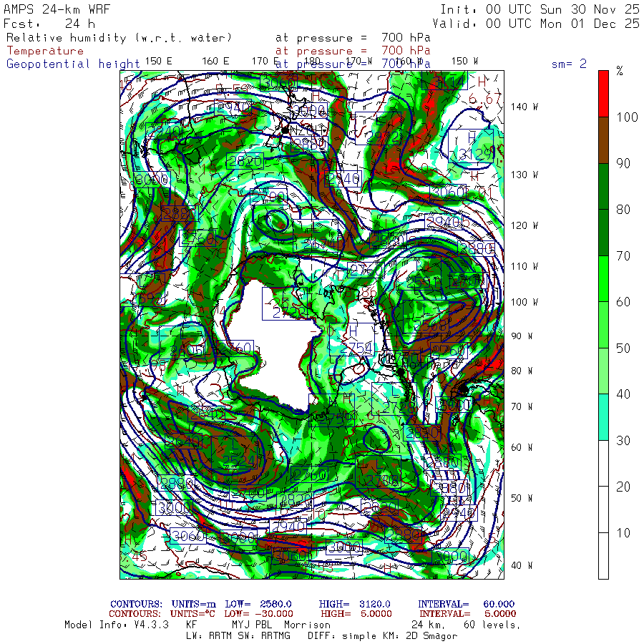Image resolution: width=644 pixels, height=644 pixels.
Task: Click the cyan 30–40% color bar segment
Action: 603,417
